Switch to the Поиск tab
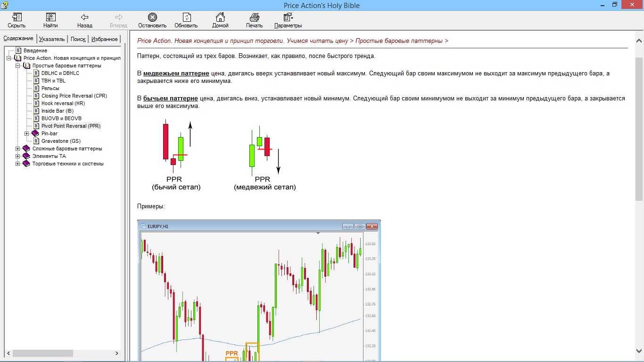644x362 pixels. point(78,39)
